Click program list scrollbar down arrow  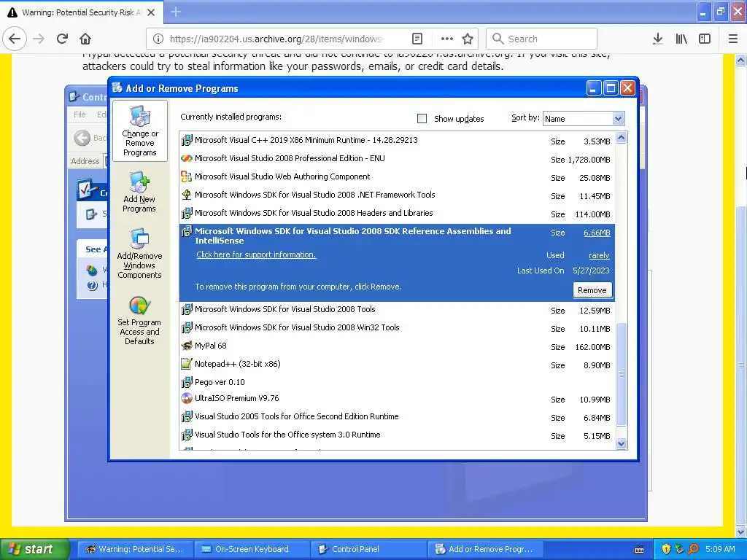(x=622, y=444)
